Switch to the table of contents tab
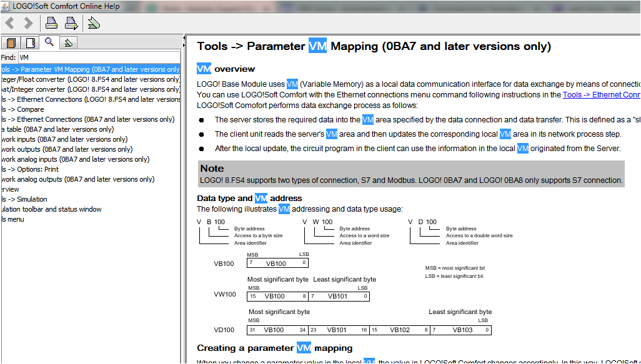 tap(11, 42)
